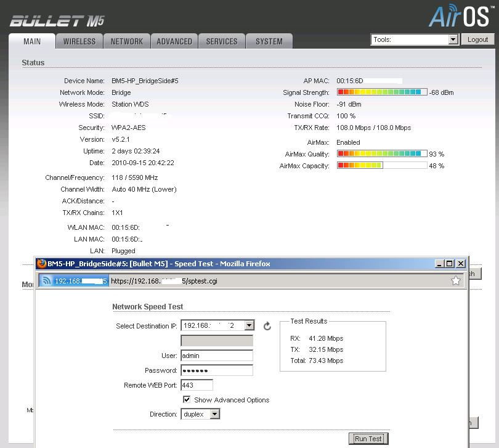Click the -68 dBm signal strength value
The image size is (499, 448).
click(x=441, y=92)
